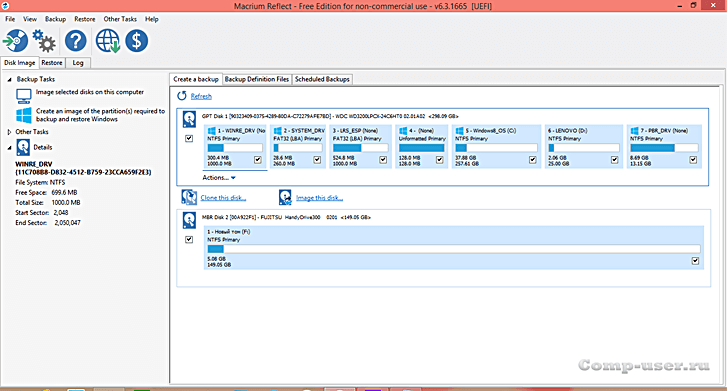Viewport: 728px width, 391px height.
Task: Click the Image this disk icon
Action: click(285, 197)
